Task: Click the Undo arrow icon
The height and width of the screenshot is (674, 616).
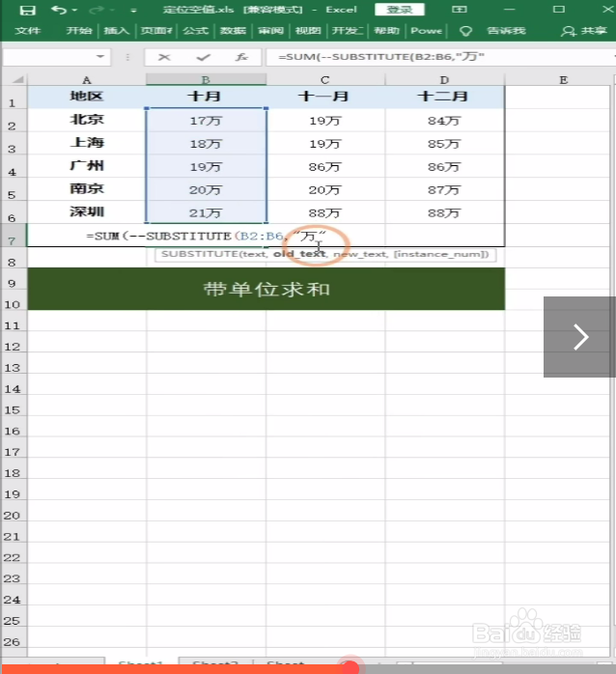Action: point(59,10)
